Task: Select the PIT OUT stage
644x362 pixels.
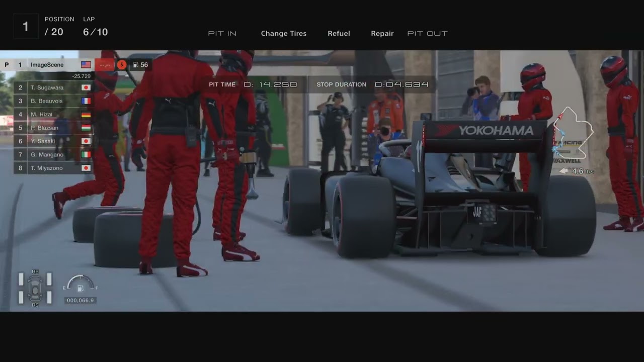Action: click(427, 33)
